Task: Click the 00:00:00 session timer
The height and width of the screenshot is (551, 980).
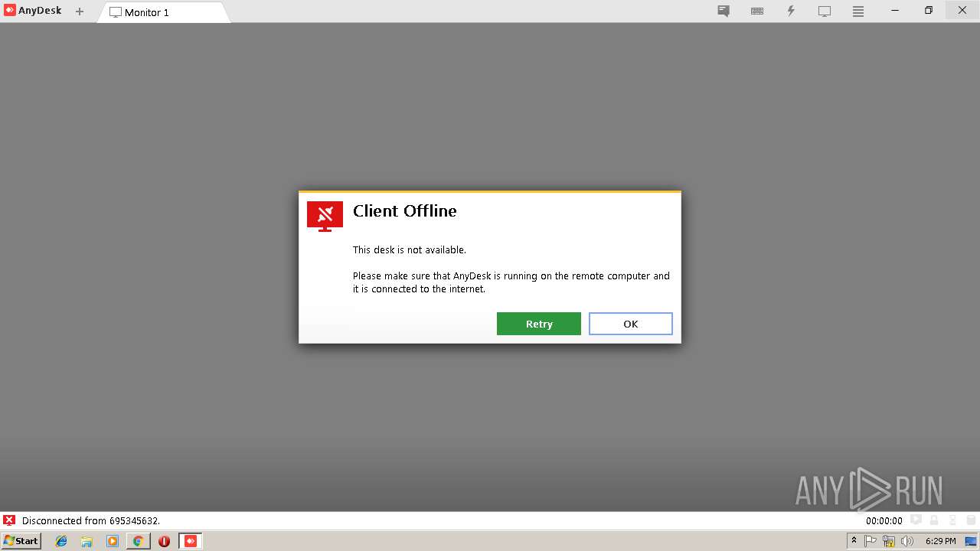Action: (884, 520)
